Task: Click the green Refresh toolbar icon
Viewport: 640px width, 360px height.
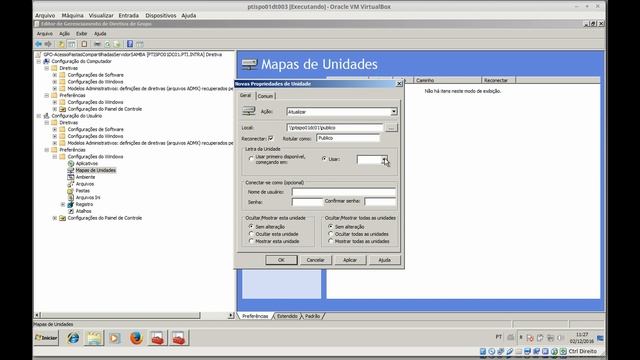Action: pyautogui.click(x=107, y=44)
